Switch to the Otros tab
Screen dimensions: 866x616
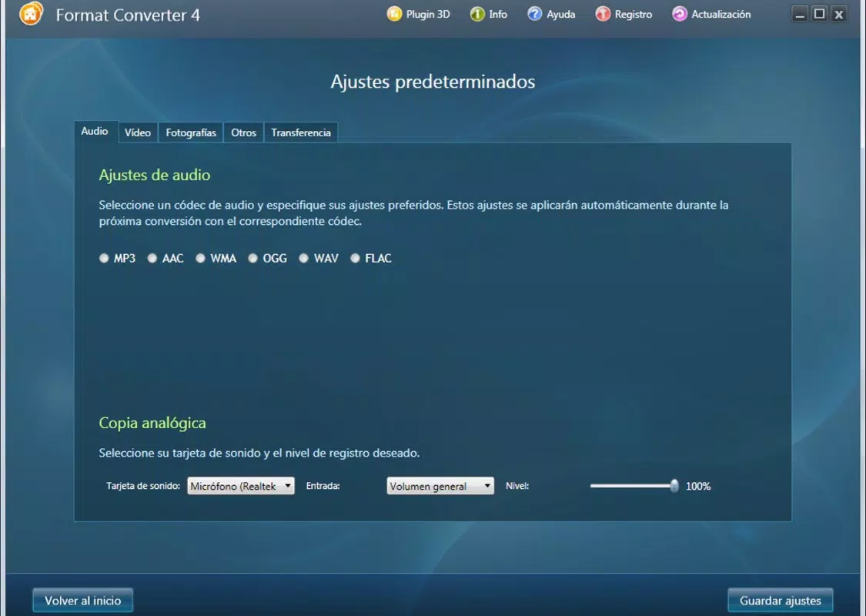coord(243,132)
